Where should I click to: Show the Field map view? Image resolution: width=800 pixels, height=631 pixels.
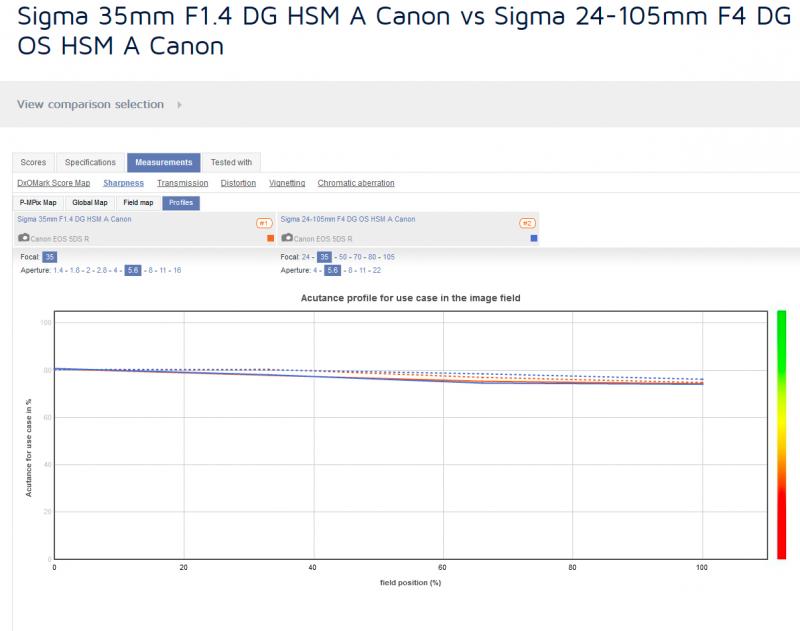pos(138,203)
